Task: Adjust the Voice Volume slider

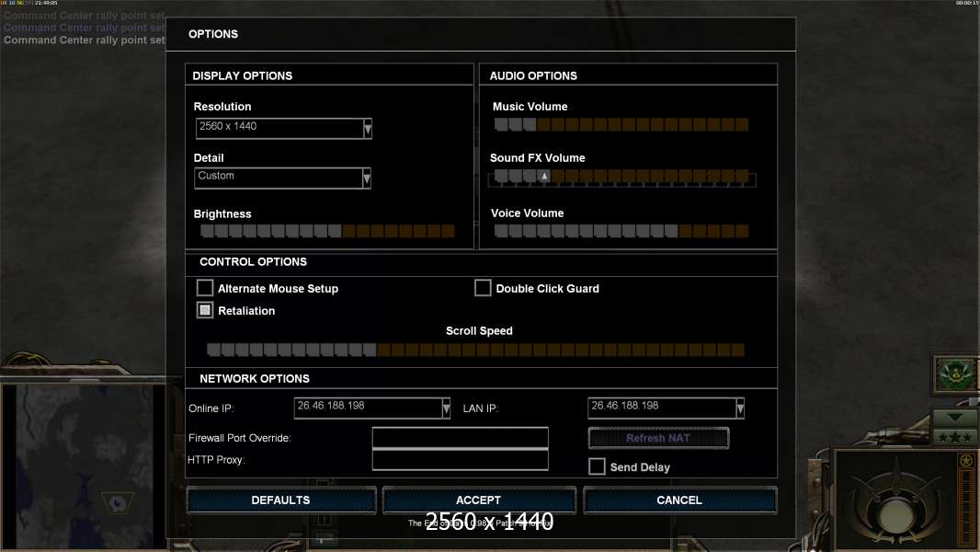Action: coord(621,231)
